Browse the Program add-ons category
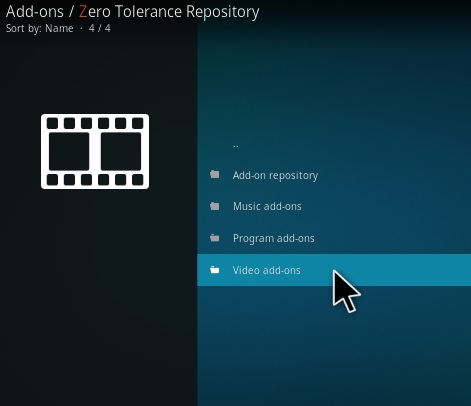471x406 pixels. (x=334, y=238)
